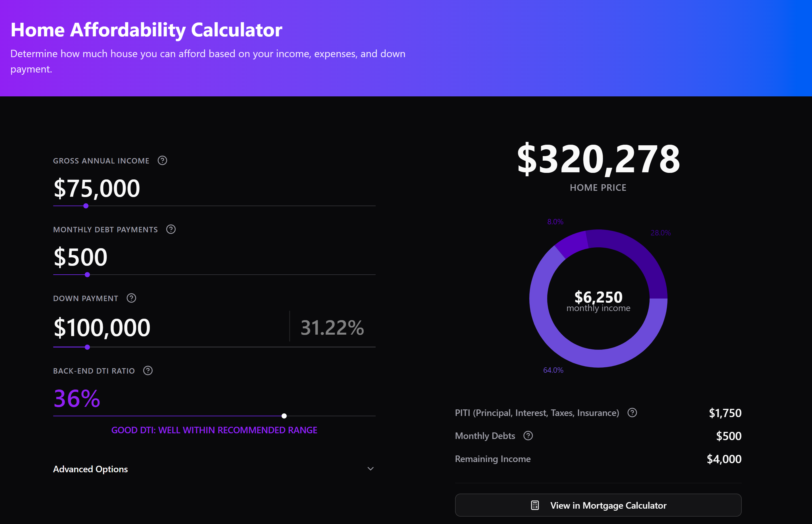Click the 36% DTI ratio value

[x=77, y=398]
